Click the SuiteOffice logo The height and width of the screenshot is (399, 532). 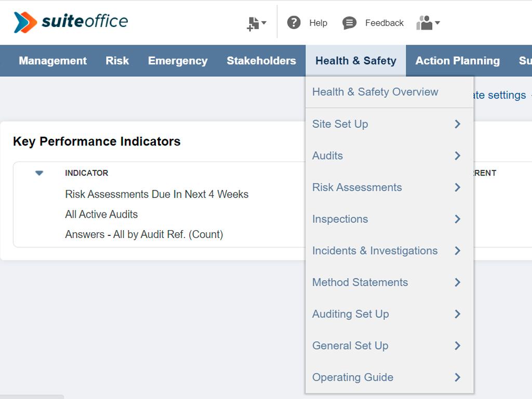[x=71, y=22]
